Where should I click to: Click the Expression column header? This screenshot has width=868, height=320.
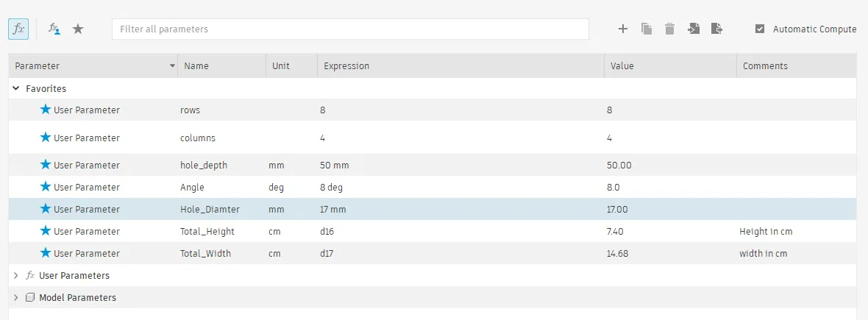346,65
